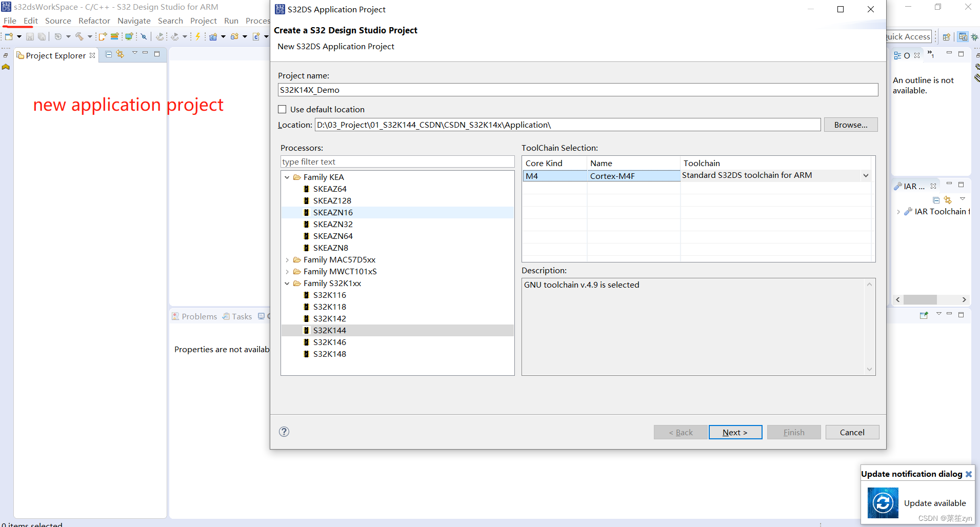
Task: Click the help question mark icon
Action: pyautogui.click(x=284, y=432)
